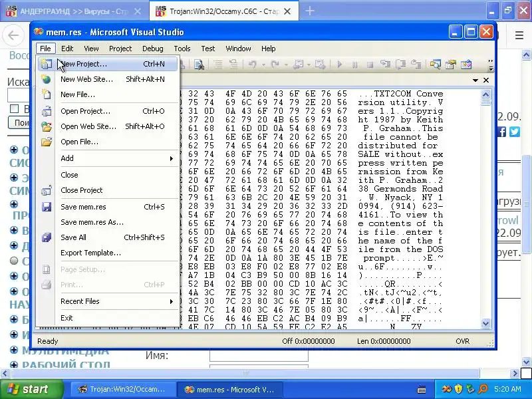Click the Step Out debug icon
Image resolution: width=532 pixels, height=399 pixels.
pos(416,65)
